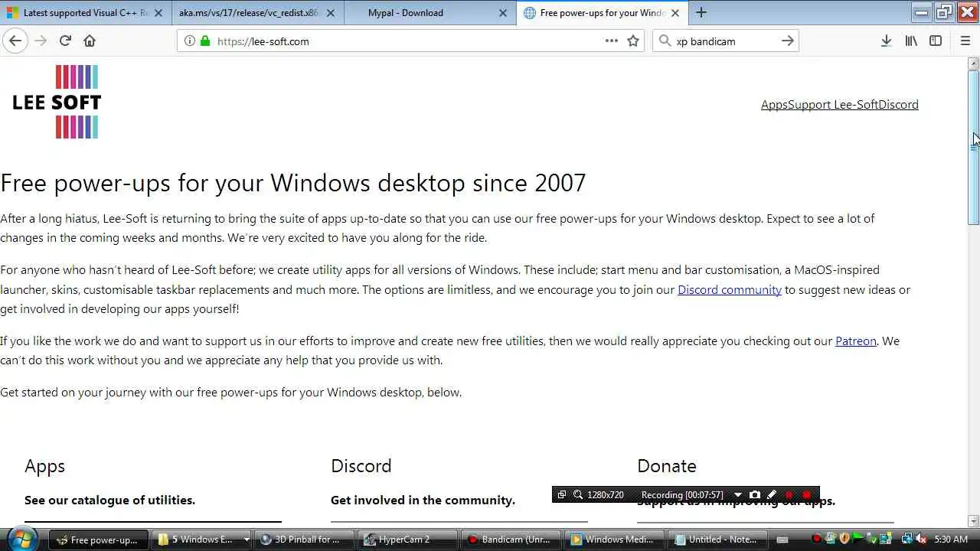Switch to Untitled - Notepad taskbar window
This screenshot has height=551, width=980.
tap(717, 540)
